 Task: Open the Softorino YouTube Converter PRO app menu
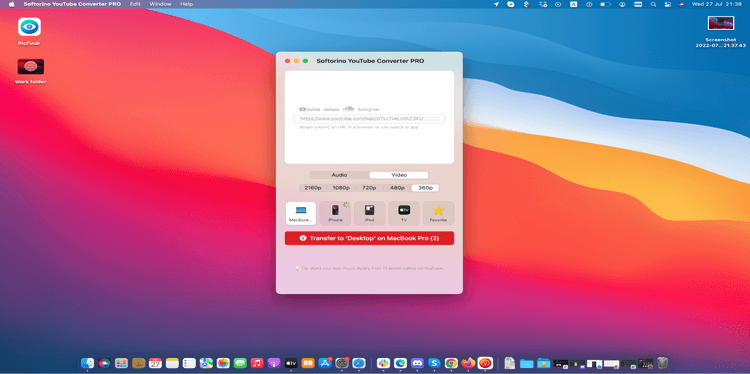click(72, 4)
